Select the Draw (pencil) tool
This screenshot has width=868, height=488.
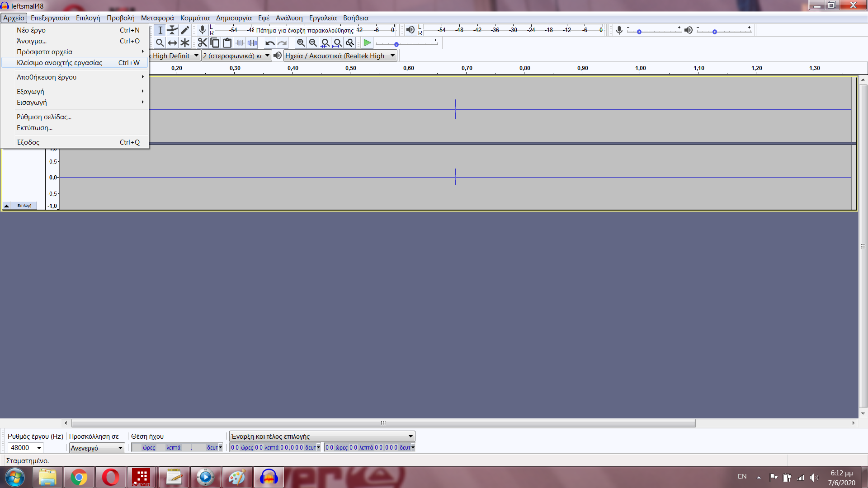pos(185,30)
